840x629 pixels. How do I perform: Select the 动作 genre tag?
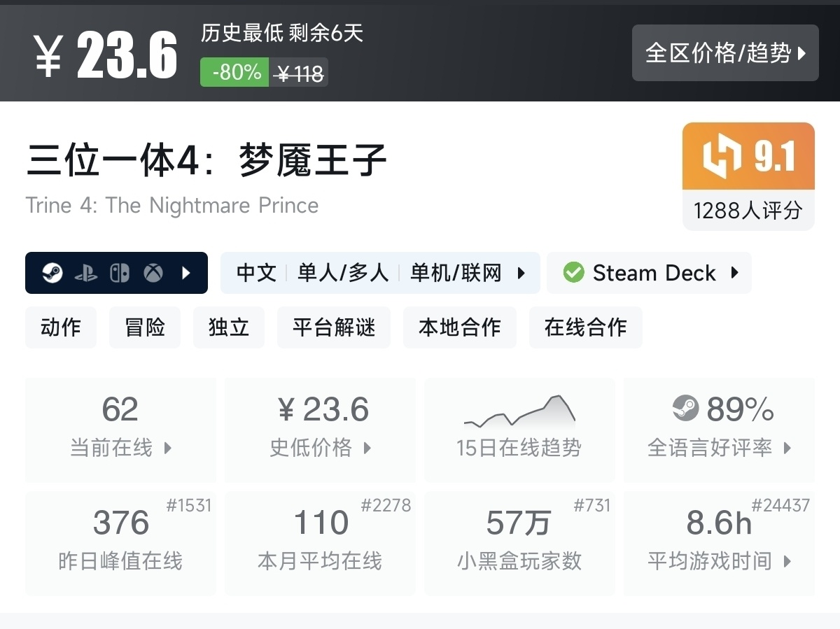point(61,327)
